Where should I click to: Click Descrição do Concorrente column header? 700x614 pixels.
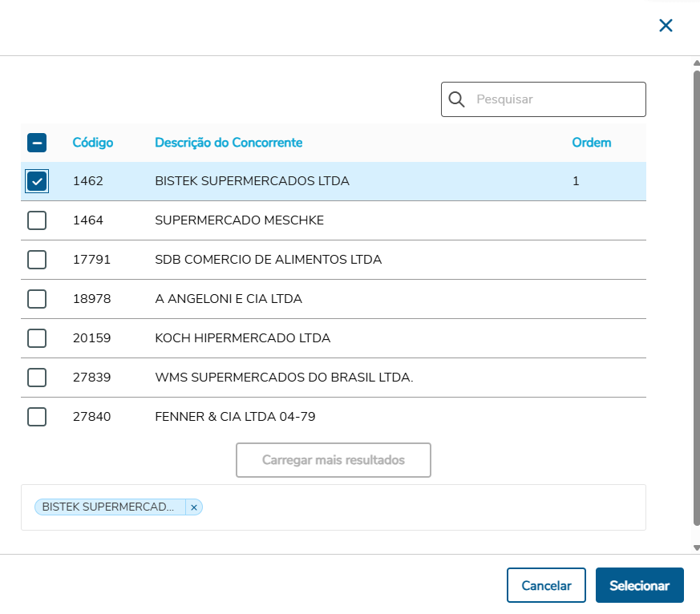pyautogui.click(x=229, y=143)
